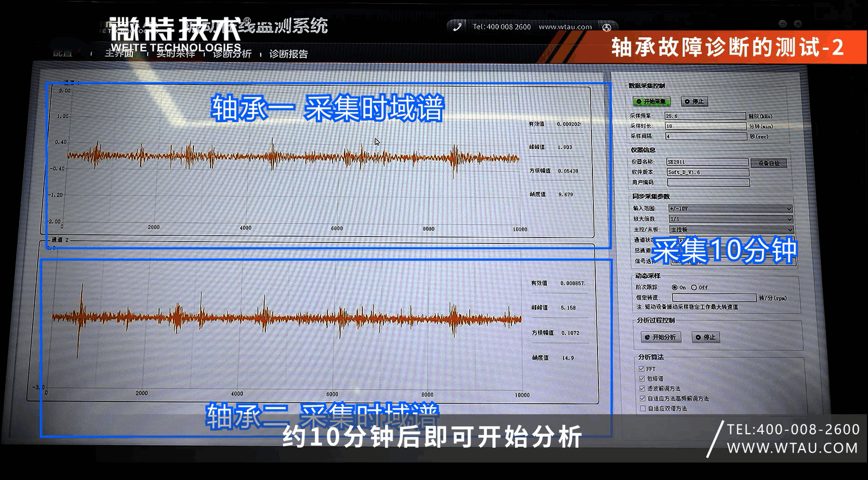This screenshot has width=868, height=480.
Task: Click the 采样频率 input field showing 25.6
Action: click(x=705, y=116)
